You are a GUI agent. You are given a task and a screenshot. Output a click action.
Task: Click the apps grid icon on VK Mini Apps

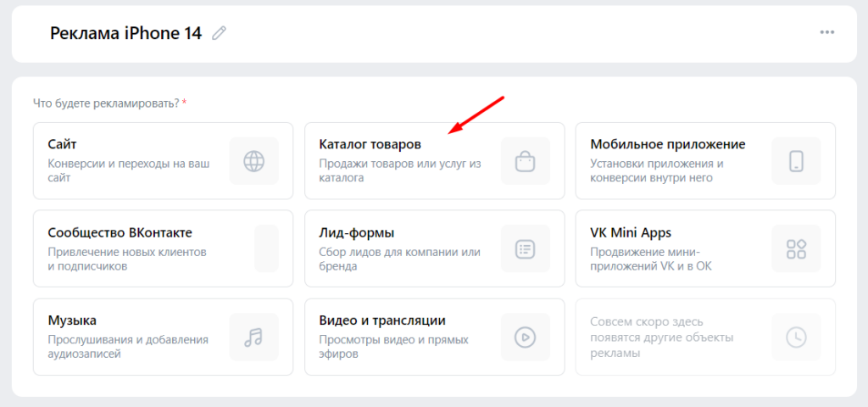click(796, 248)
